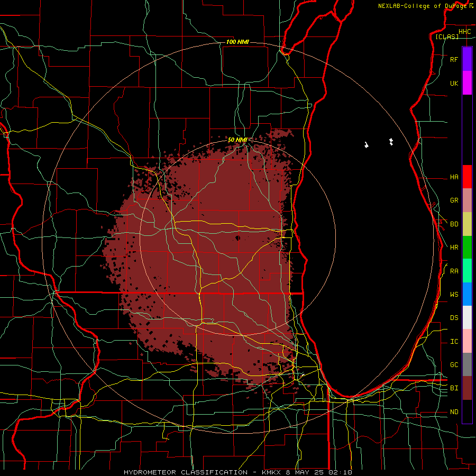Screen dimensions: 476x476
Task: Click the magenta UK legend swatch
Action: 467,83
